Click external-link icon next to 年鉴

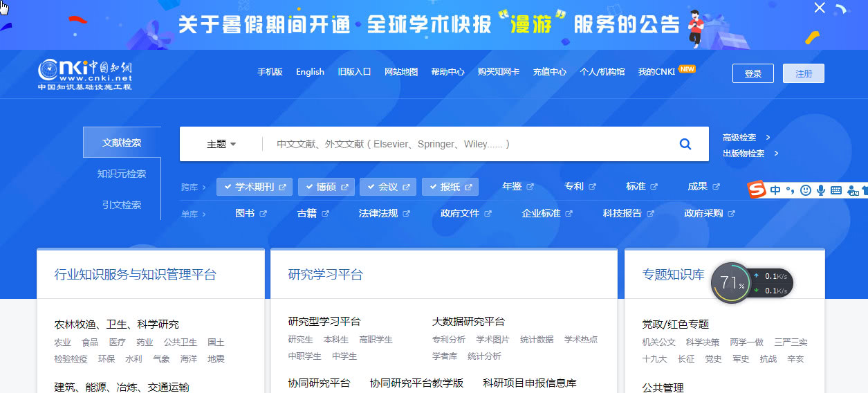[x=530, y=187]
